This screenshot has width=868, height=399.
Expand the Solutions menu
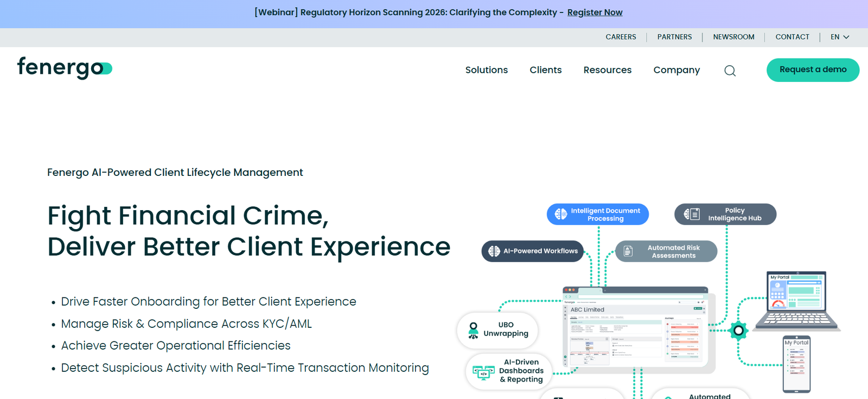click(x=486, y=70)
